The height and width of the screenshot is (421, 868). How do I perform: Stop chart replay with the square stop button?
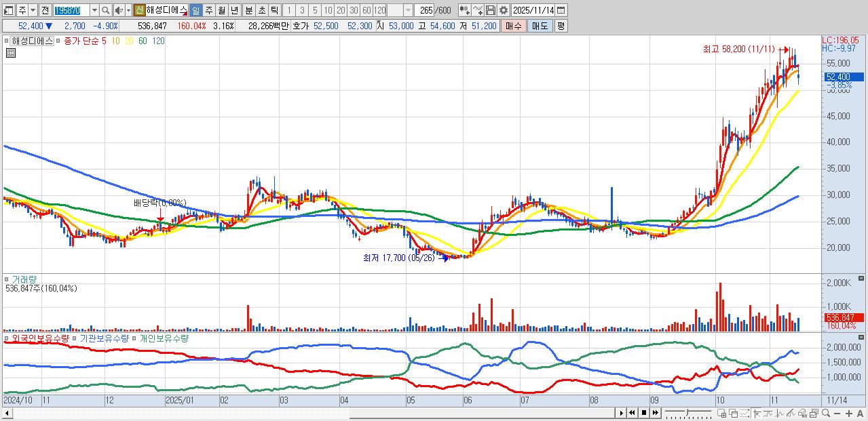pyautogui.click(x=643, y=413)
